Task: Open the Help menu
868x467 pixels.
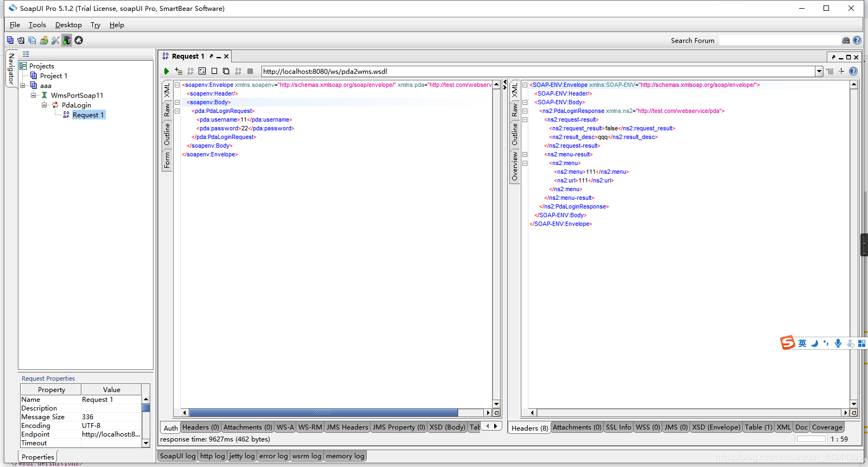Action: pos(117,25)
